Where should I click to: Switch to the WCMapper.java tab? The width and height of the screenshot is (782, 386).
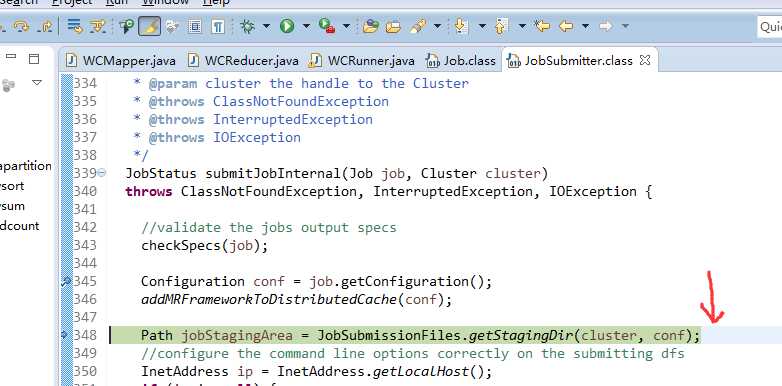(121, 61)
